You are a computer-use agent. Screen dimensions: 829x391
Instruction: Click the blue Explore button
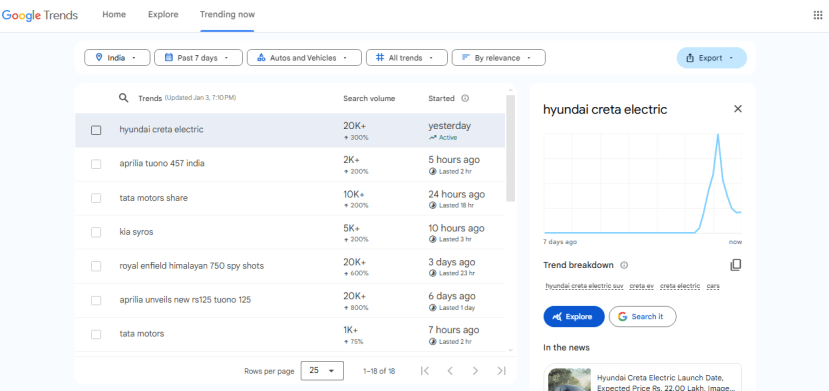coord(574,316)
